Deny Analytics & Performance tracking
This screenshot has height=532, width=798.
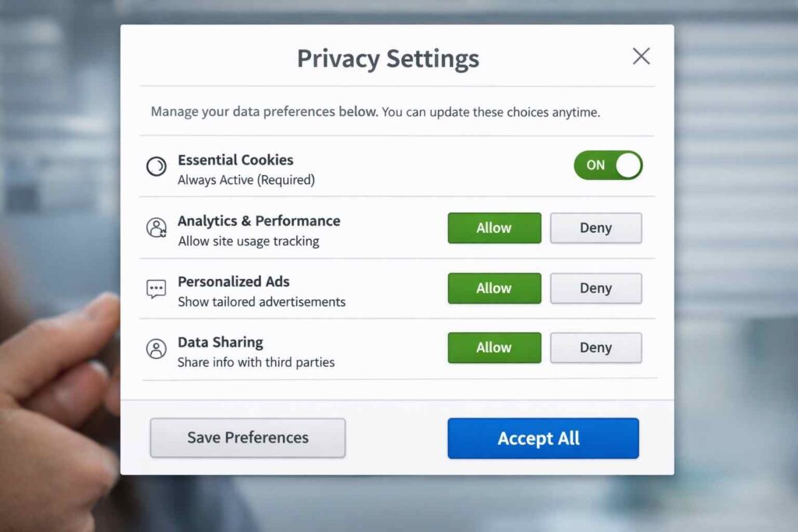coord(595,227)
